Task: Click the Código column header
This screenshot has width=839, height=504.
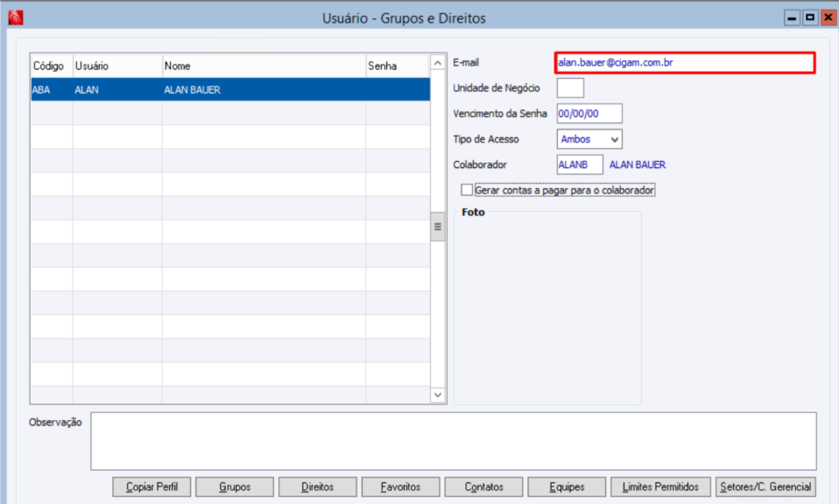Action: pyautogui.click(x=52, y=66)
